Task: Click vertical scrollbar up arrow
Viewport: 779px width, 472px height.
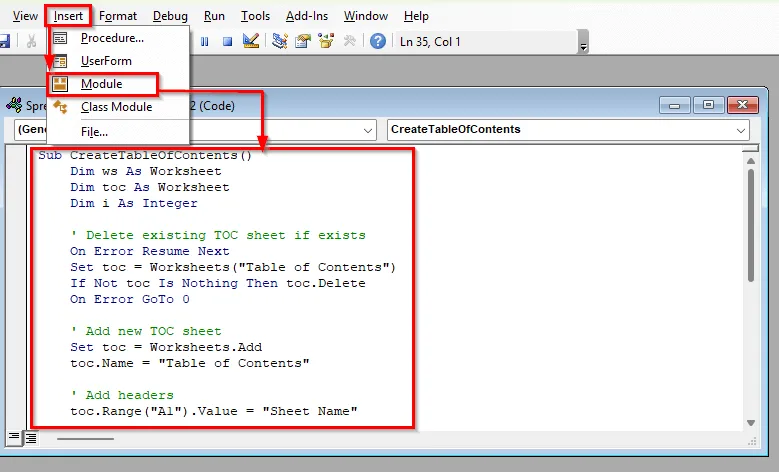Action: point(751,160)
